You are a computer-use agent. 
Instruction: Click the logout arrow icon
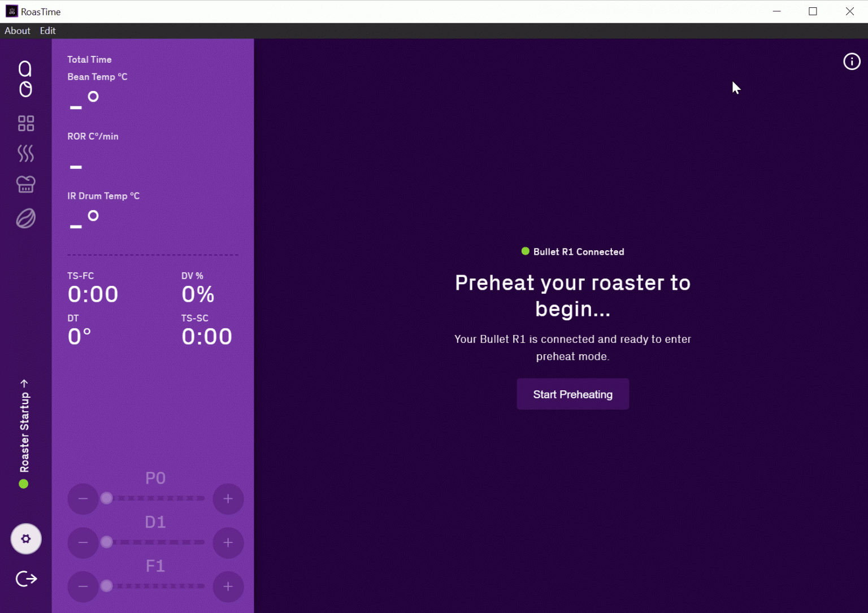[x=26, y=579]
